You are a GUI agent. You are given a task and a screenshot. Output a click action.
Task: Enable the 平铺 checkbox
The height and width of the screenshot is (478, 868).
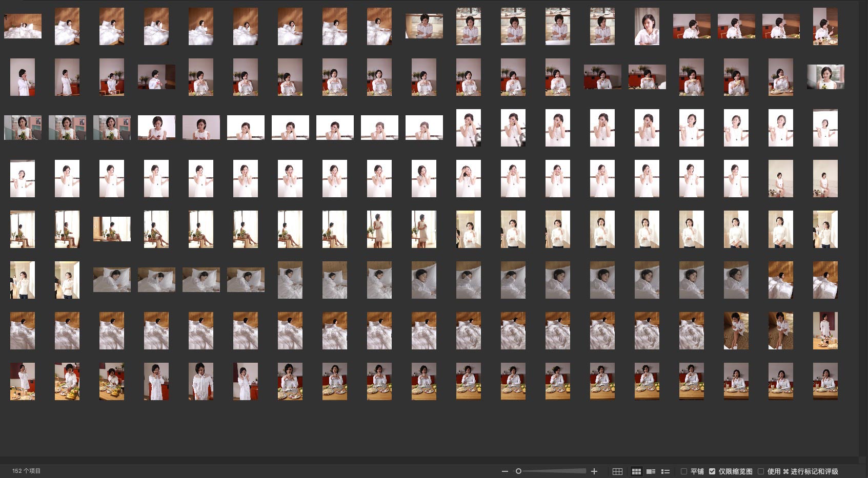(x=684, y=471)
